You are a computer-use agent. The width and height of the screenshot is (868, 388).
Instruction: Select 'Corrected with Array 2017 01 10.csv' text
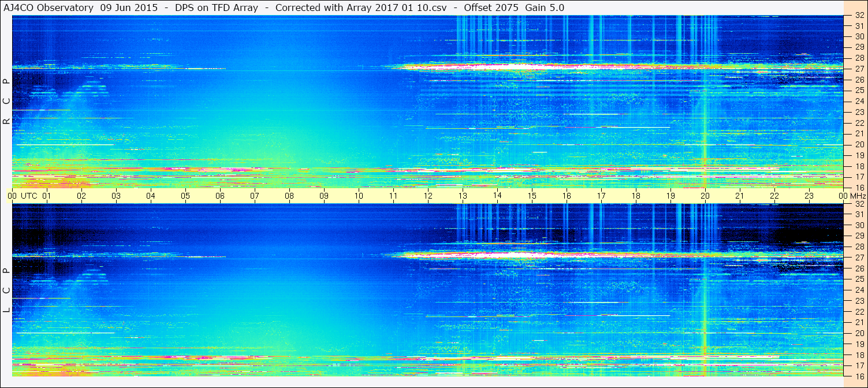[361, 8]
